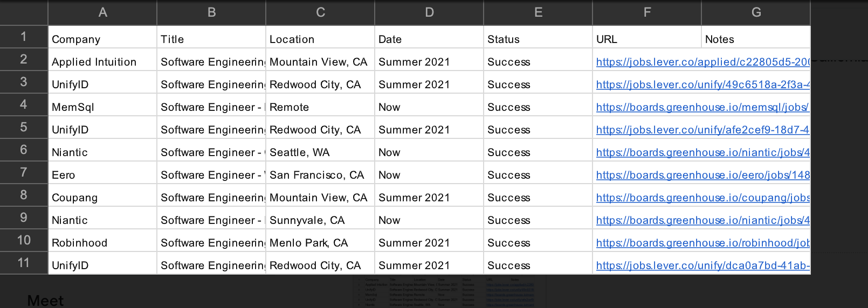Viewport: 868px width, 308px height.
Task: Select the row 7 header
Action: (x=24, y=172)
